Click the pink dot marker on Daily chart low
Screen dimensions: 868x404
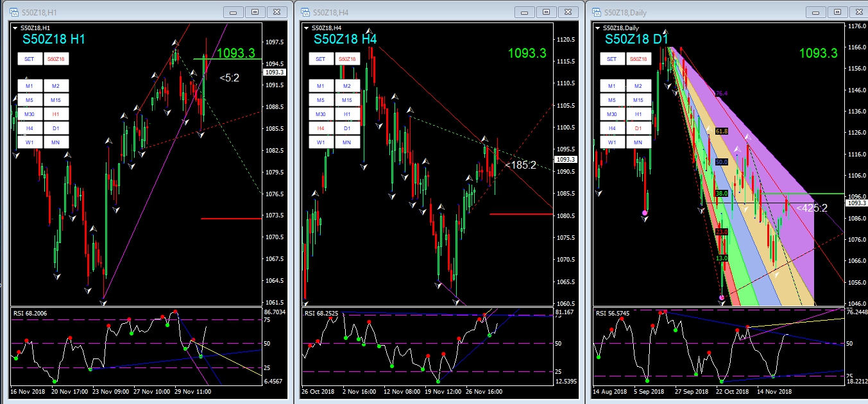[x=722, y=298]
